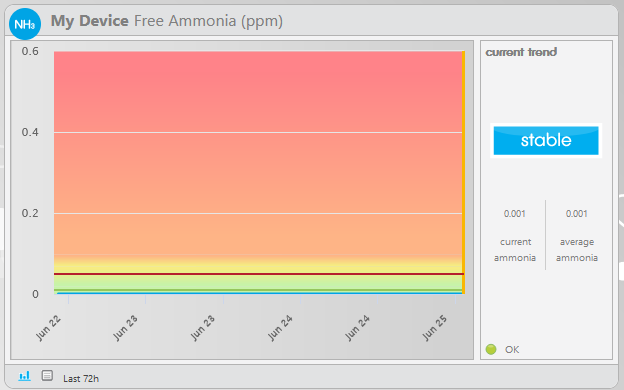Click the My Device title text
This screenshot has height=390, width=624.
coord(90,21)
